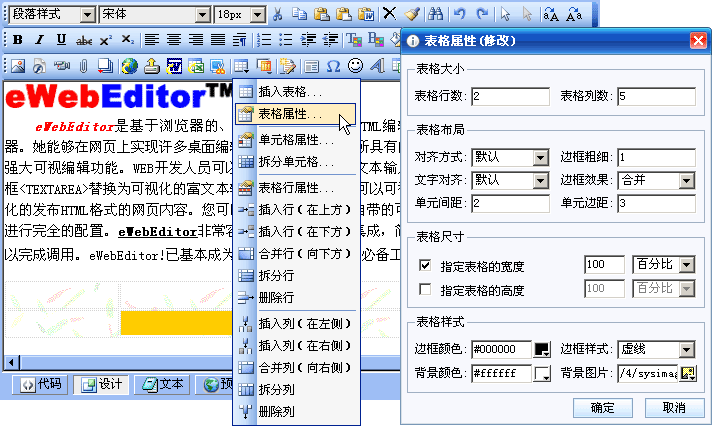Insert numbered list
This screenshot has height=428, width=715.
264,40
